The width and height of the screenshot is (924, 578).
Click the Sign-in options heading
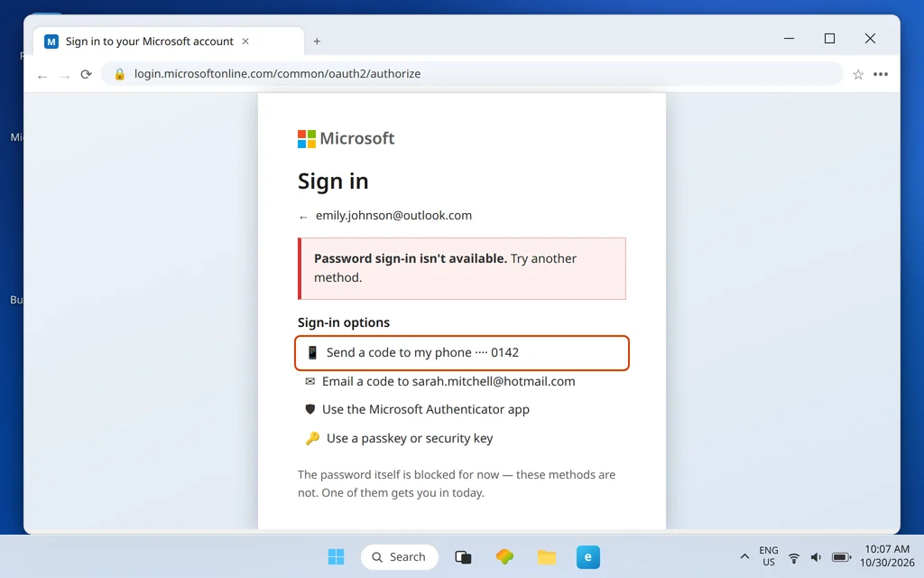click(344, 322)
